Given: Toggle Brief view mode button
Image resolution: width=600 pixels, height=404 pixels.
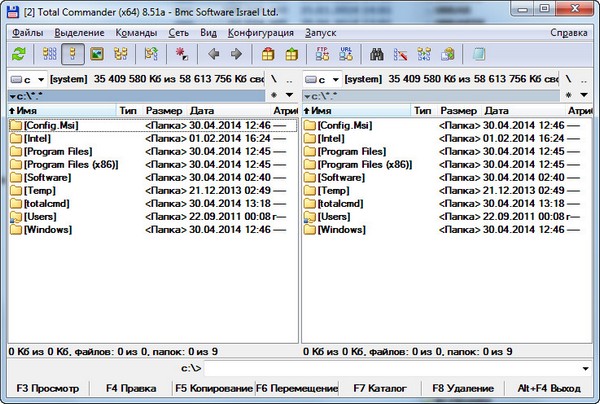Looking at the screenshot, I should 46,54.
